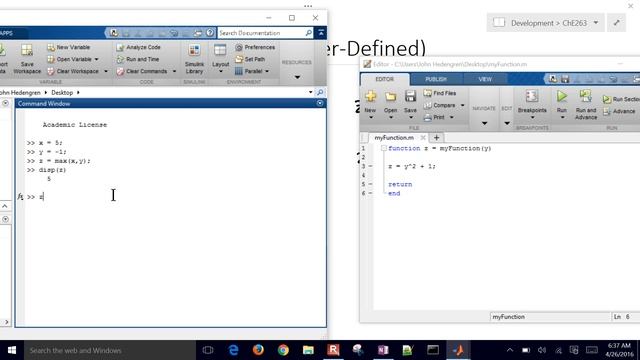
Task: Click the help question mark icon
Action: coord(210,33)
